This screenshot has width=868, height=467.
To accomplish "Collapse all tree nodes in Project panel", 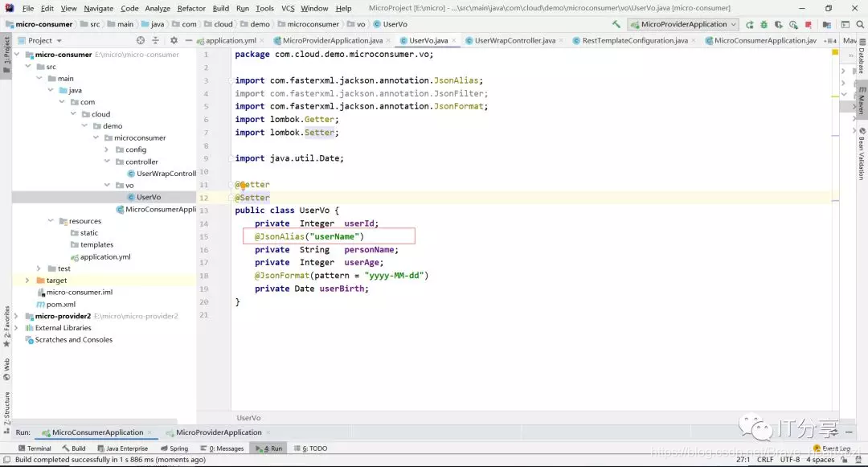I will (156, 40).
